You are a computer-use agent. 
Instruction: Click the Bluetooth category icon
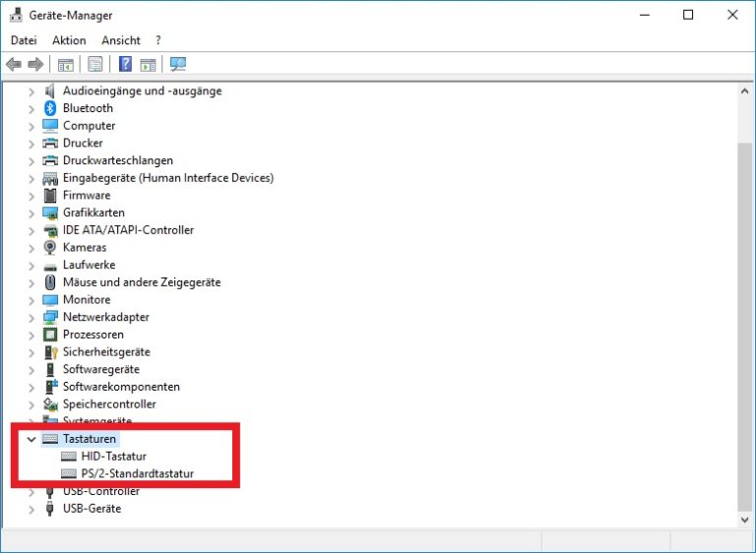click(50, 108)
